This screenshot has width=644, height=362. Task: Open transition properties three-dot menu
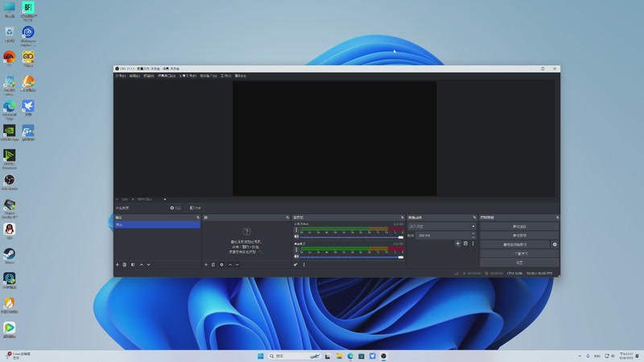coord(473,244)
